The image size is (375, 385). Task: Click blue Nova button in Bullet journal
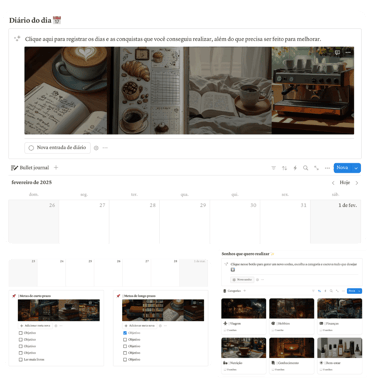343,168
